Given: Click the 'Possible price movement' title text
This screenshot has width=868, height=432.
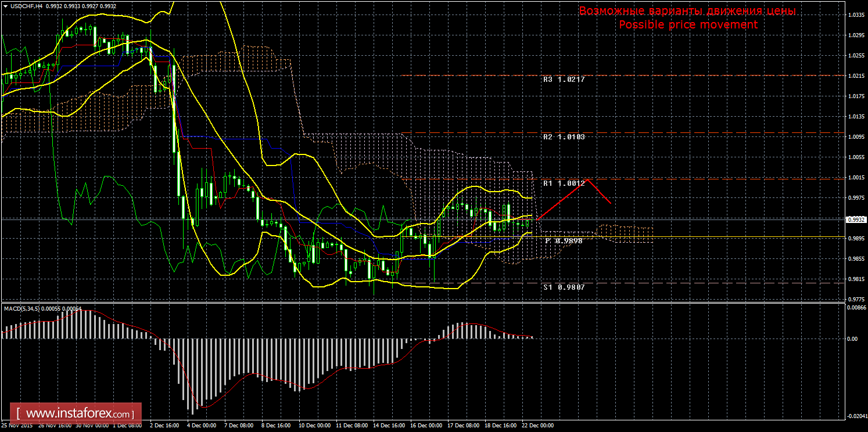Looking at the screenshot, I should (688, 24).
